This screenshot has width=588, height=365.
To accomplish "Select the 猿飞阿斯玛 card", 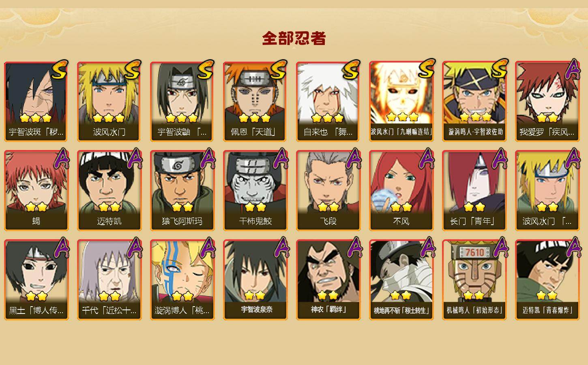I will click(x=182, y=191).
